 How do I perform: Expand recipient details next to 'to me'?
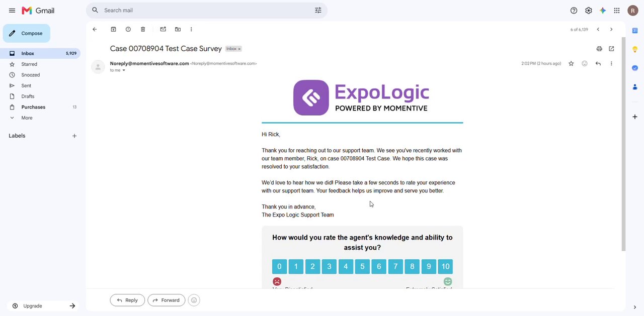(x=124, y=70)
